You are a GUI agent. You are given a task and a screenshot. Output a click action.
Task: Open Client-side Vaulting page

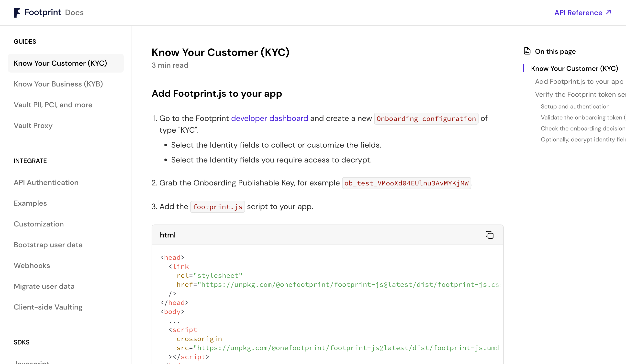click(x=48, y=307)
